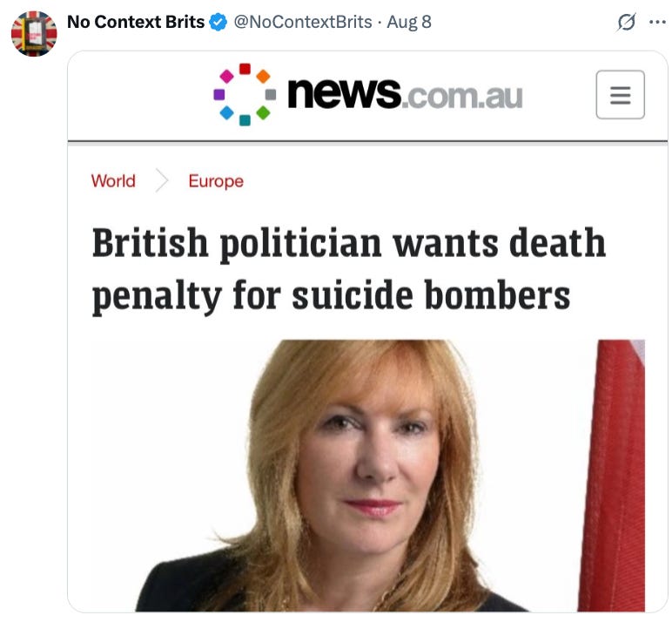Click the breadcrumb chevron after World

point(162,180)
